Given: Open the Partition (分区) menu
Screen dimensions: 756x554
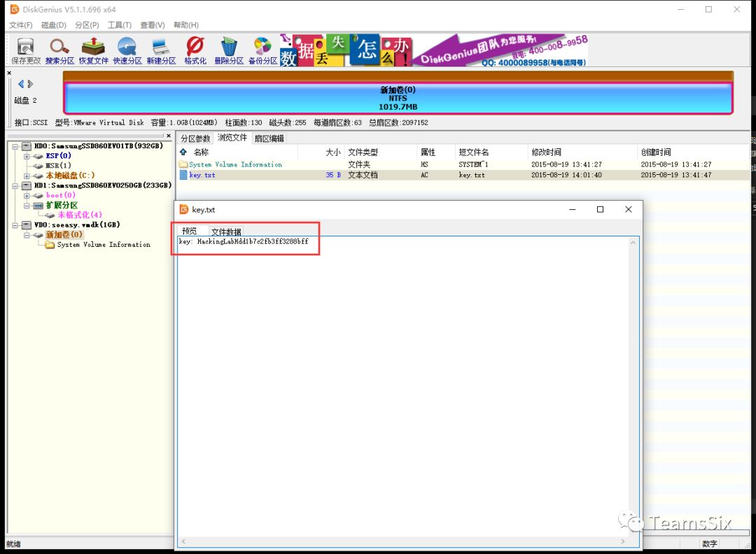Looking at the screenshot, I should click(x=87, y=25).
